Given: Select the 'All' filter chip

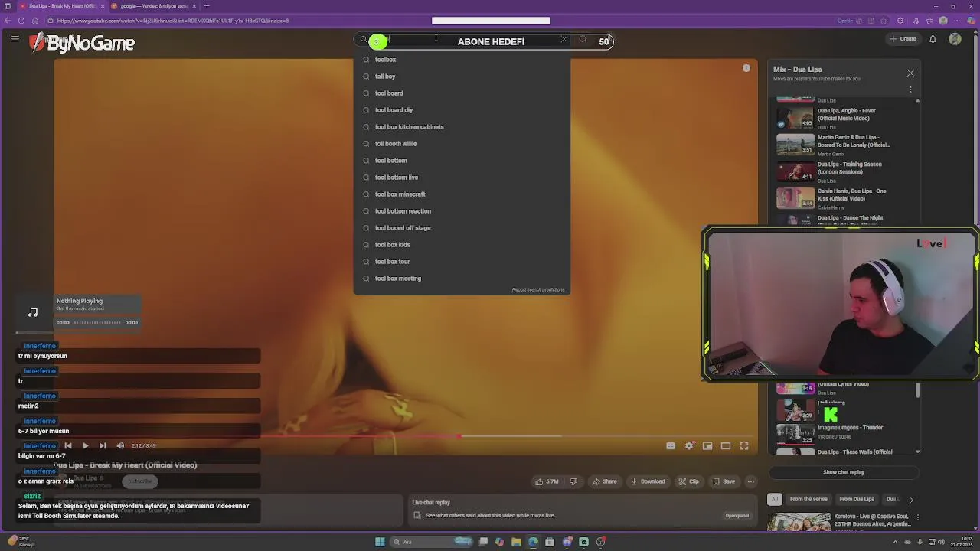Looking at the screenshot, I should click(774, 499).
